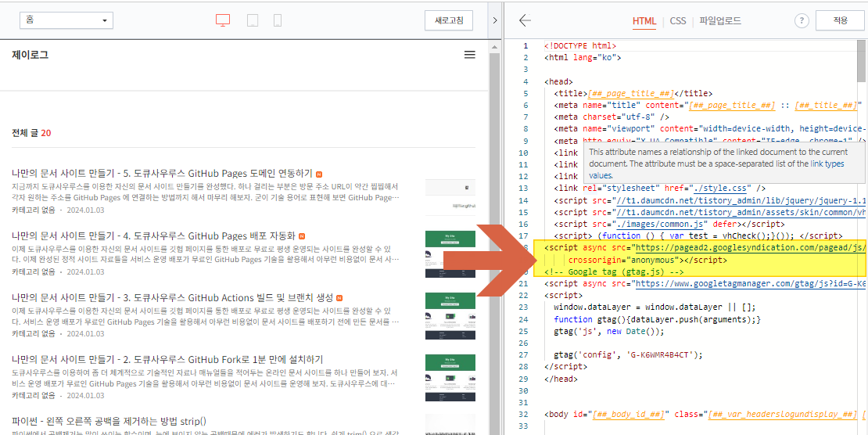The width and height of the screenshot is (868, 435).
Task: Open help question mark icon
Action: pyautogui.click(x=802, y=21)
